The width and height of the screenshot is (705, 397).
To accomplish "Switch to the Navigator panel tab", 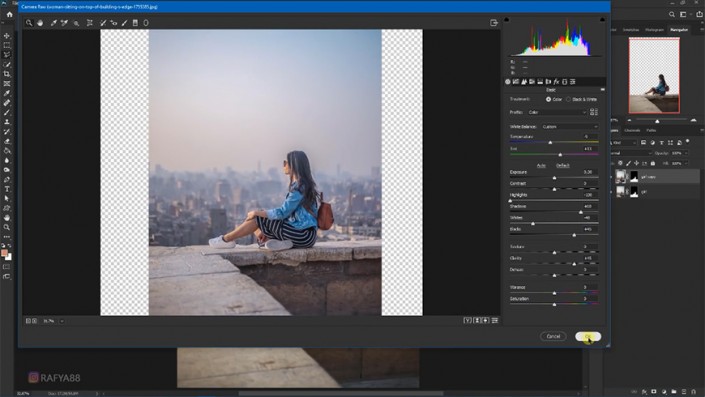I will point(679,30).
